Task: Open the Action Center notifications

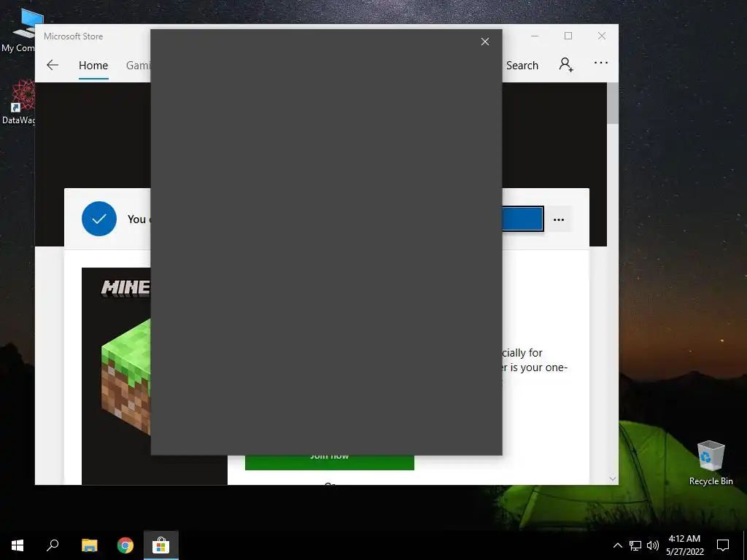Action: [723, 545]
